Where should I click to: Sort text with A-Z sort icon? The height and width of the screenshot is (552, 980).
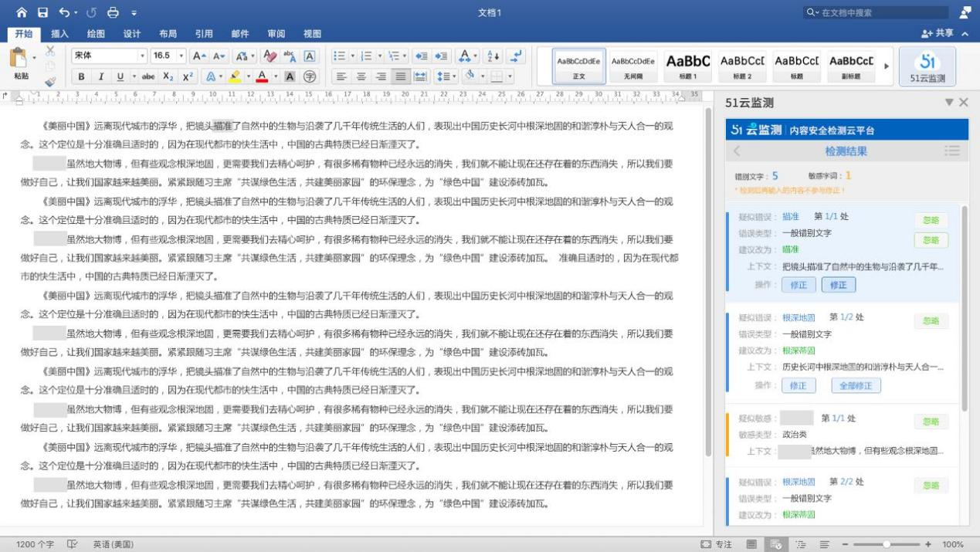(494, 56)
